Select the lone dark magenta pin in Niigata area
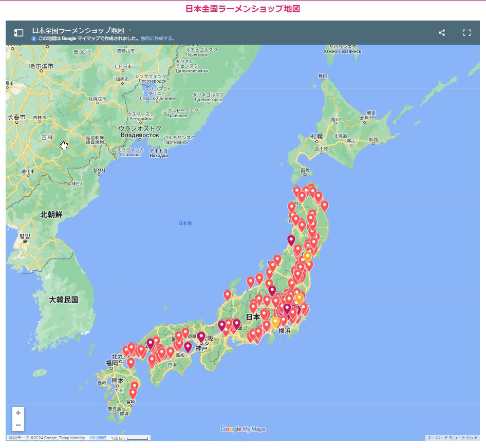The width and height of the screenshot is (486, 448). (291, 240)
